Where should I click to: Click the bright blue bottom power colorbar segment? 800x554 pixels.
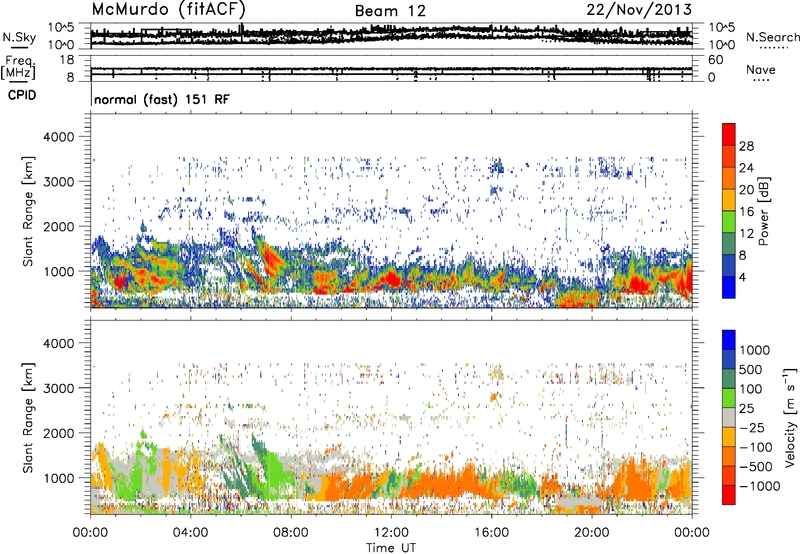pyautogui.click(x=729, y=288)
